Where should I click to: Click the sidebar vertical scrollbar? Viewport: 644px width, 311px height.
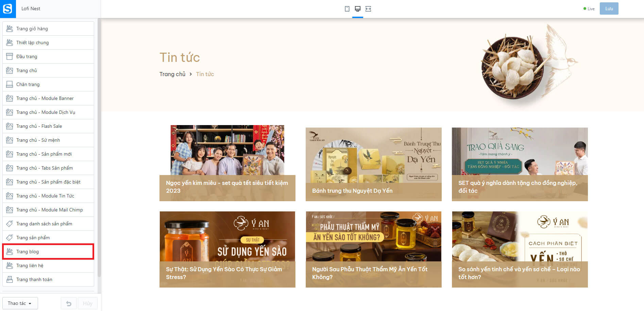tap(99, 148)
